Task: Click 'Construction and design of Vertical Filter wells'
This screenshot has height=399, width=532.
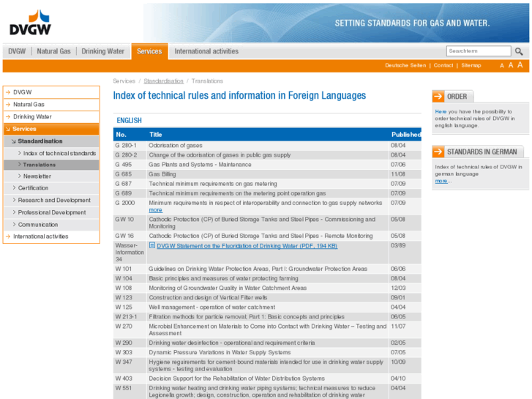Action: point(208,298)
